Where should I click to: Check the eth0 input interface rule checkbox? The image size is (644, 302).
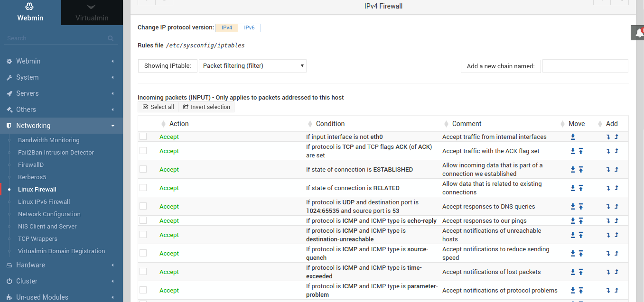143,137
